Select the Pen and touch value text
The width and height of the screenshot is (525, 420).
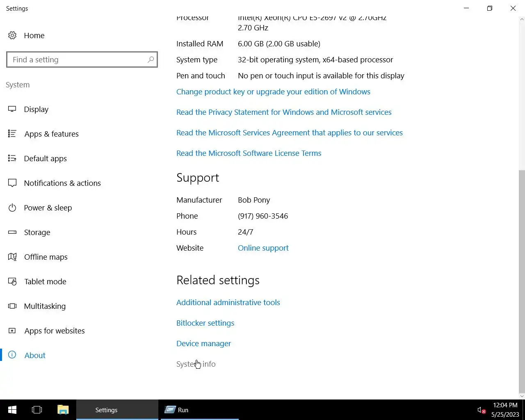[321, 75]
